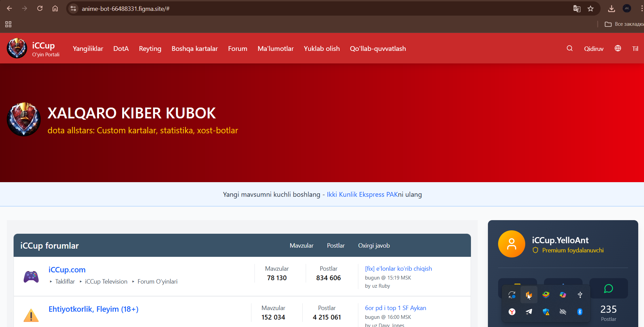The image size is (644, 327).
Task: Click the iCCup shield logo in the navbar
Action: click(x=17, y=48)
